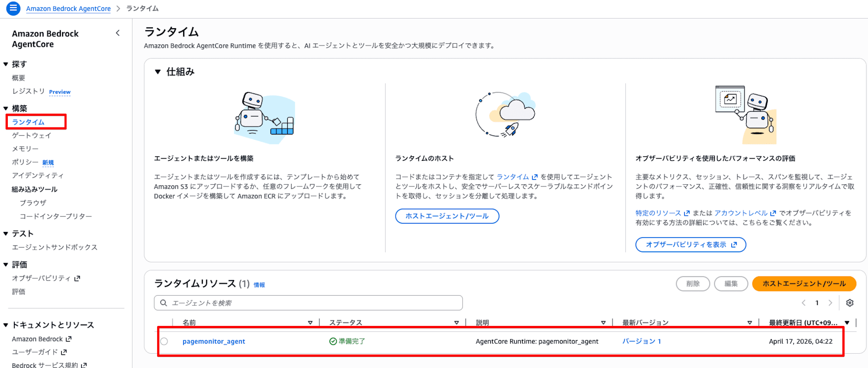Open エージェントサンドボックス in the side navigation
Image resolution: width=868 pixels, height=368 pixels.
pos(55,248)
